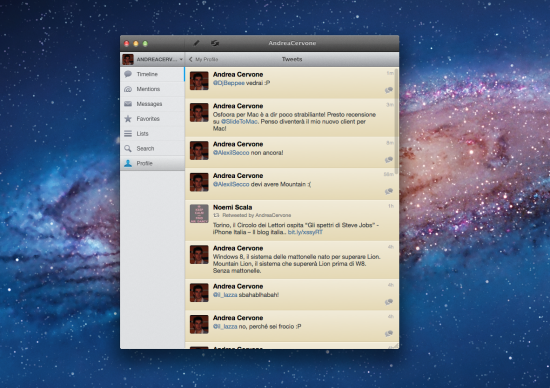Click the Lists lines icon

click(x=128, y=133)
